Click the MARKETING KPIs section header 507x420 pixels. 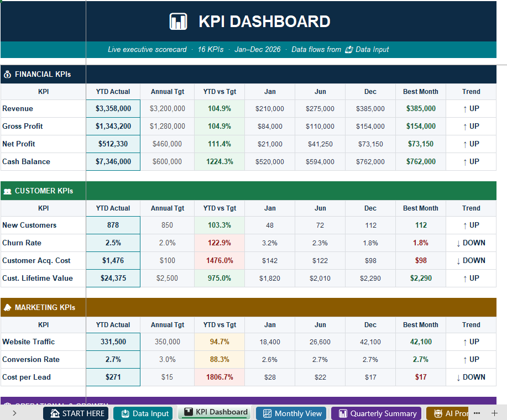(x=248, y=308)
